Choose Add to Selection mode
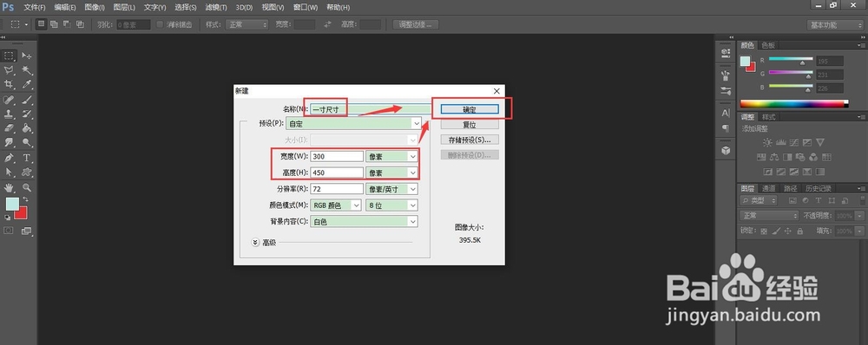 (54, 24)
